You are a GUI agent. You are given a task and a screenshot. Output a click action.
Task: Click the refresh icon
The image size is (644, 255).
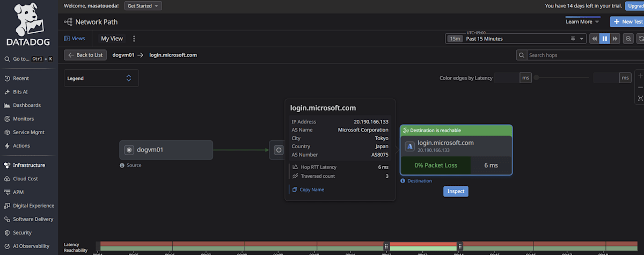(x=640, y=39)
